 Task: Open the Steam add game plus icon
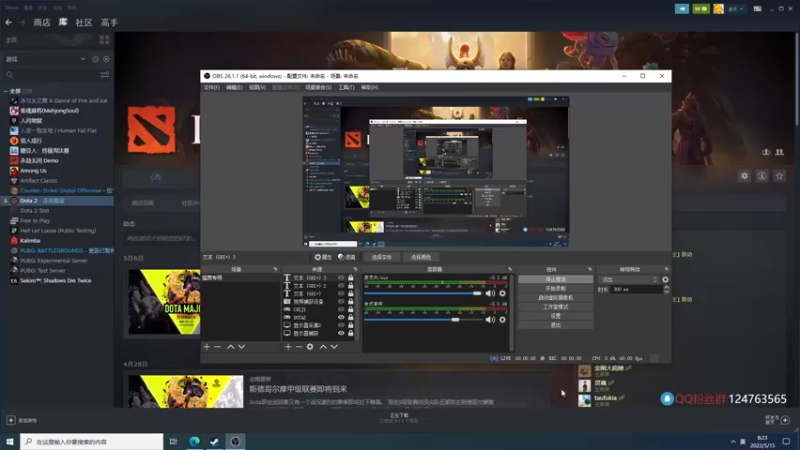pyautogui.click(x=11, y=420)
